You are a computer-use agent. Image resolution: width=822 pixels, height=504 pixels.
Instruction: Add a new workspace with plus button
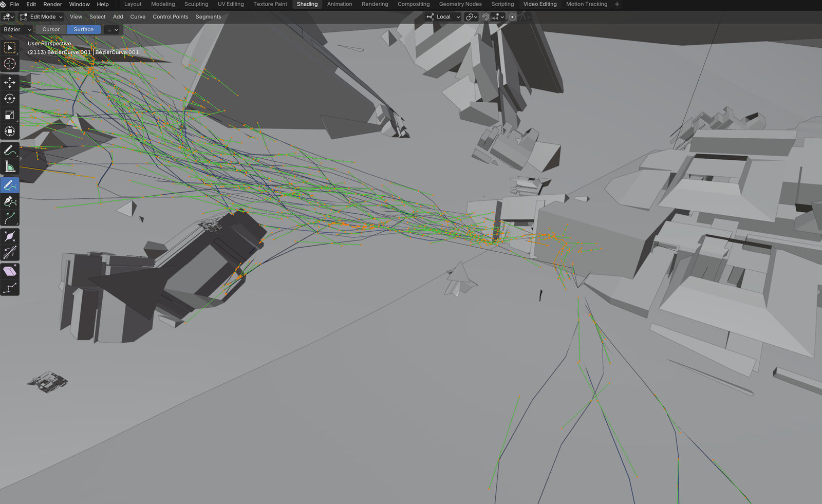(x=617, y=4)
